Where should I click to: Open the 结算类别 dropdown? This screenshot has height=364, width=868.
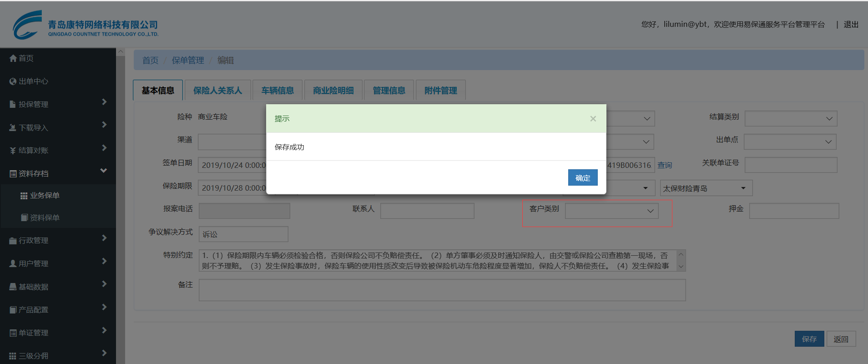(791, 119)
